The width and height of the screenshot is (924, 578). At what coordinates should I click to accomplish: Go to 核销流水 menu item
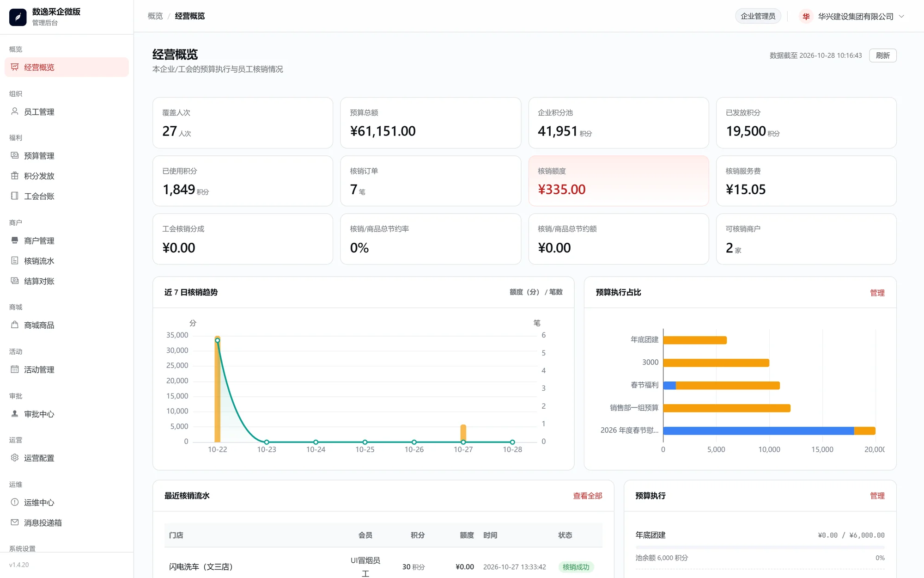click(67, 261)
